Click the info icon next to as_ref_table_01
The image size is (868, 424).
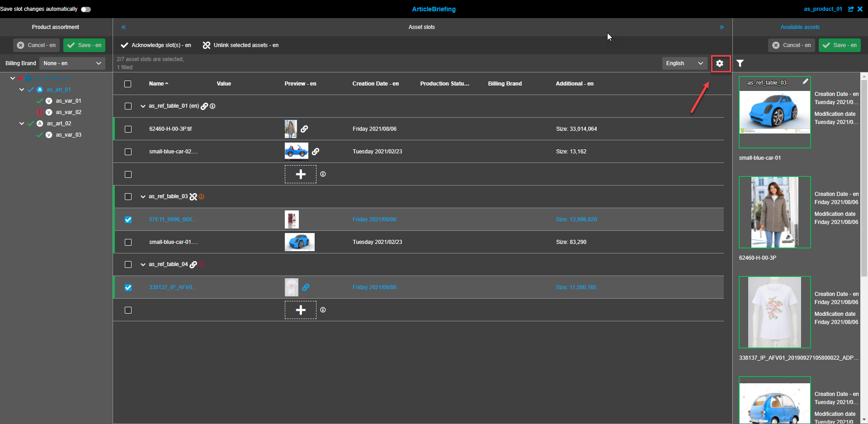click(212, 106)
